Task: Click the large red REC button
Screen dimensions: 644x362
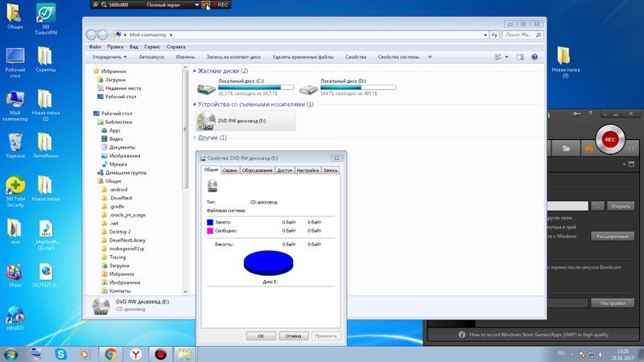Action: (x=610, y=139)
